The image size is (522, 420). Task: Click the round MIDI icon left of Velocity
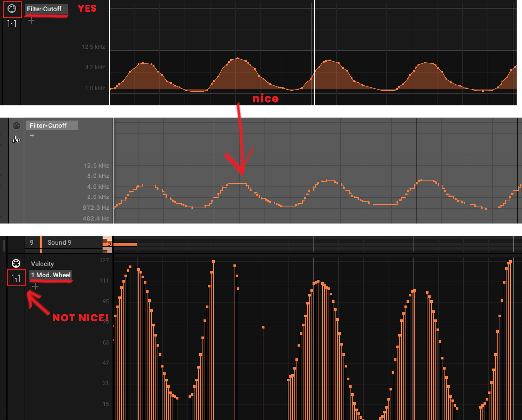coord(16,263)
